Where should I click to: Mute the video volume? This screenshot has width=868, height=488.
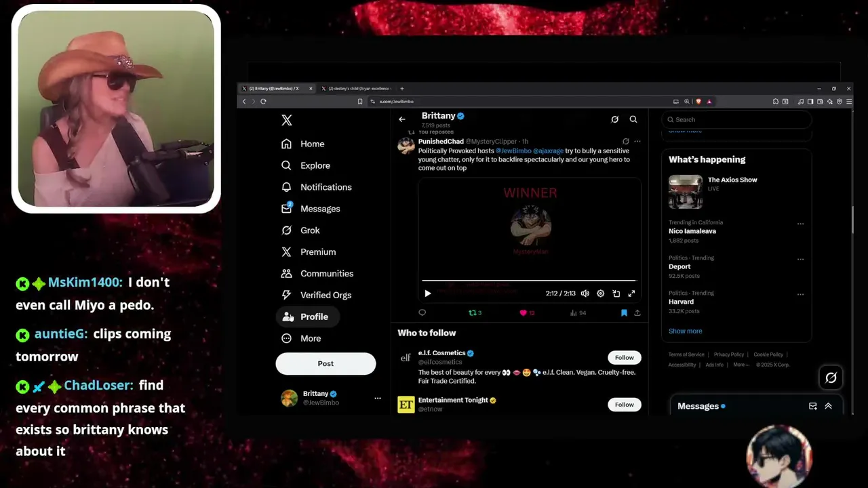coord(585,293)
